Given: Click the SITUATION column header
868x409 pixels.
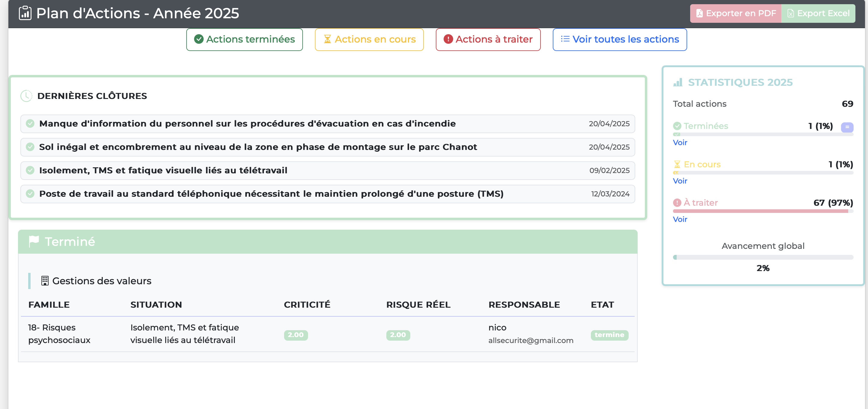Looking at the screenshot, I should coord(156,305).
